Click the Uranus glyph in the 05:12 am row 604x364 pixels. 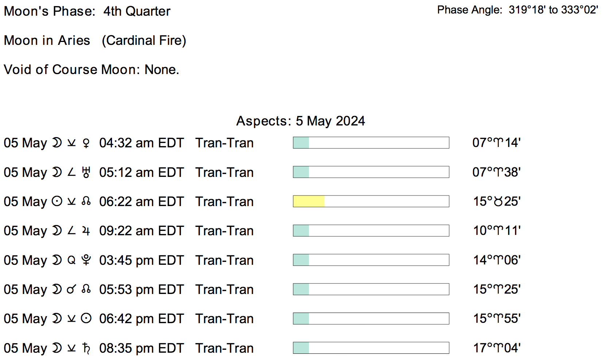click(86, 172)
